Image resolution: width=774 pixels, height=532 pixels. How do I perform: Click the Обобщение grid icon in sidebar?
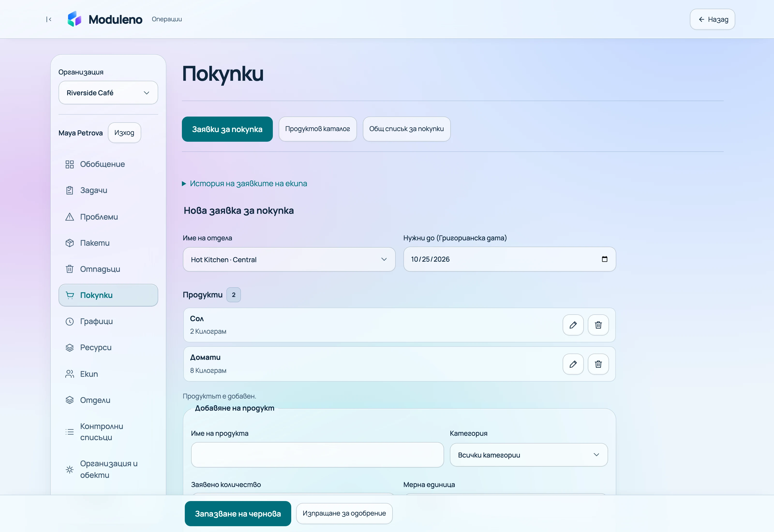[69, 164]
